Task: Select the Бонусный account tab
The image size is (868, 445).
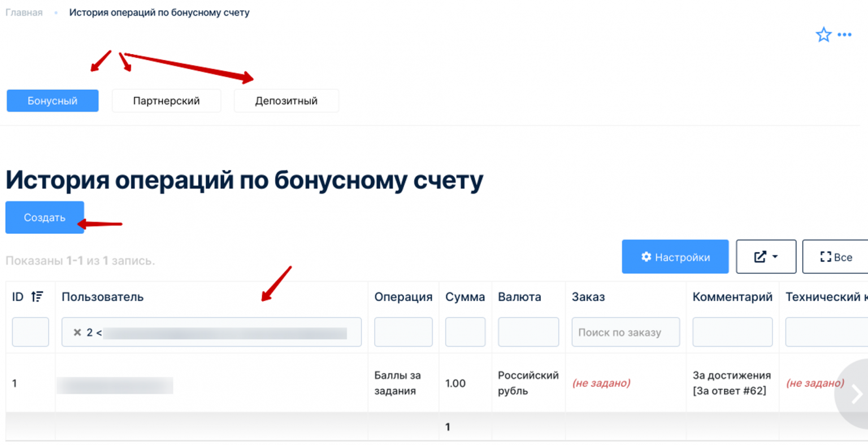Action: point(53,101)
